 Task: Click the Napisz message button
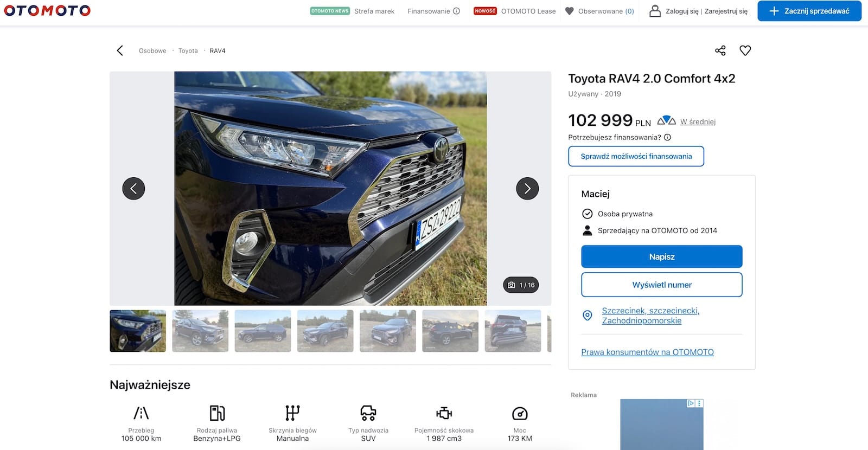coord(662,256)
